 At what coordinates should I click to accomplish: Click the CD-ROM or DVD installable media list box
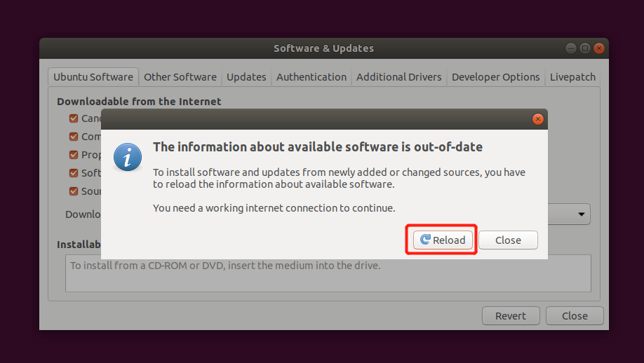pyautogui.click(x=328, y=273)
